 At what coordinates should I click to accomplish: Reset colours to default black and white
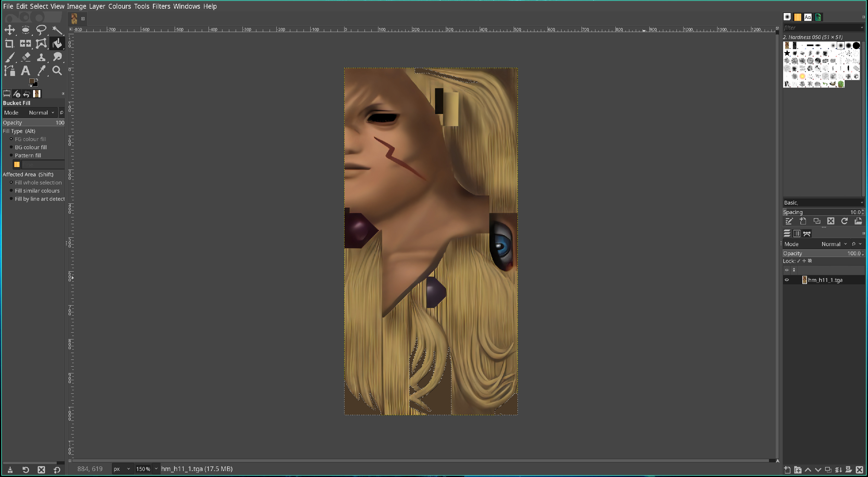tap(30, 85)
